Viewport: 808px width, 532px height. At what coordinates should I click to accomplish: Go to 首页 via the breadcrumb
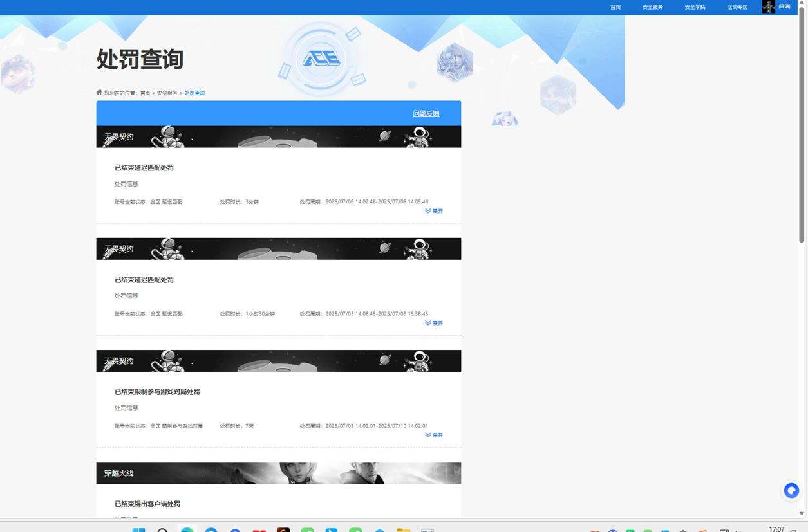tap(145, 93)
